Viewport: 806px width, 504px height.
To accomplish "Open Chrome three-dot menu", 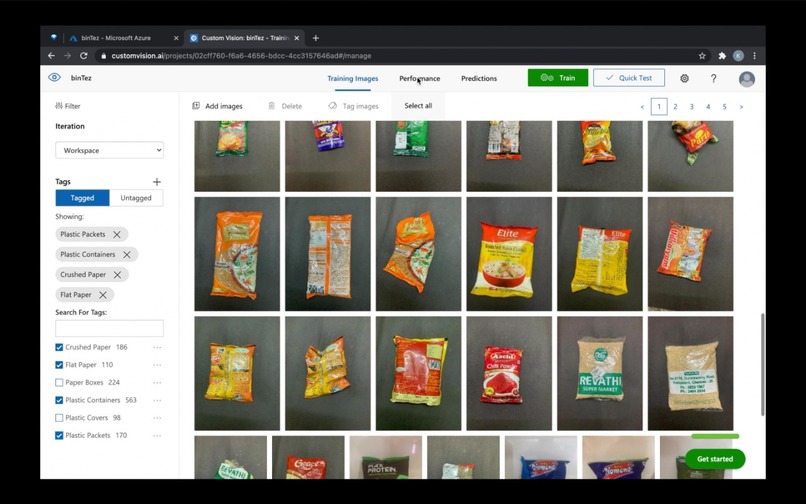I will pos(754,56).
